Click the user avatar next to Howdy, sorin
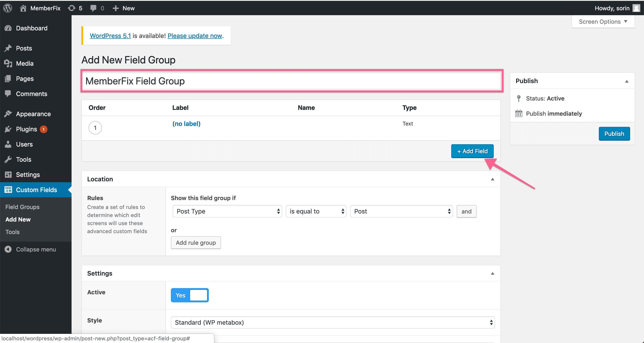Viewport: 644px width, 343px height. [x=636, y=8]
